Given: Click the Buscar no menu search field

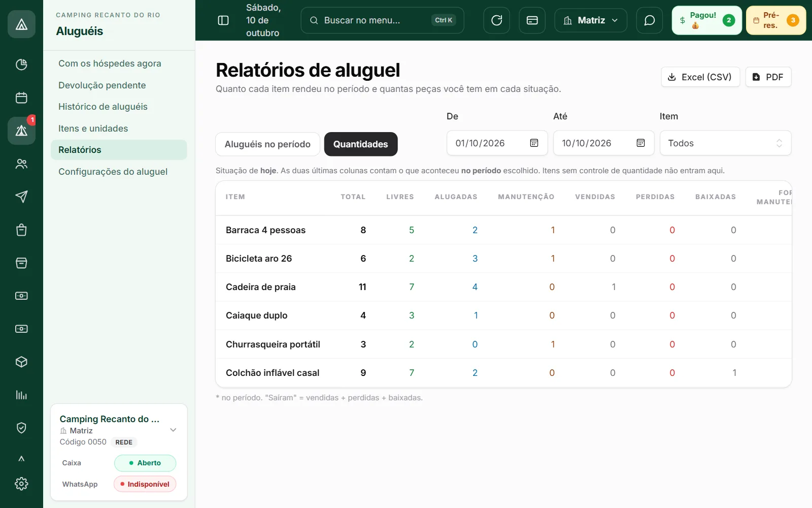Looking at the screenshot, I should [x=382, y=20].
